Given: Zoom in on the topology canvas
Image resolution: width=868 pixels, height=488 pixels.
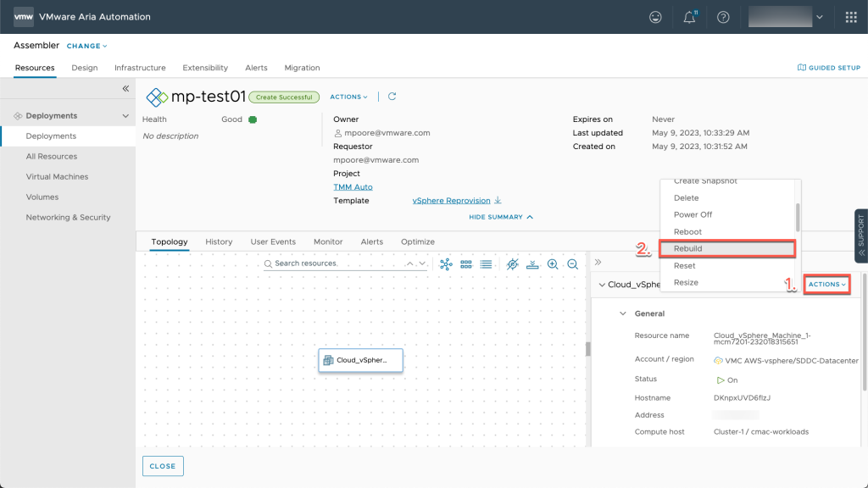Looking at the screenshot, I should coord(553,264).
